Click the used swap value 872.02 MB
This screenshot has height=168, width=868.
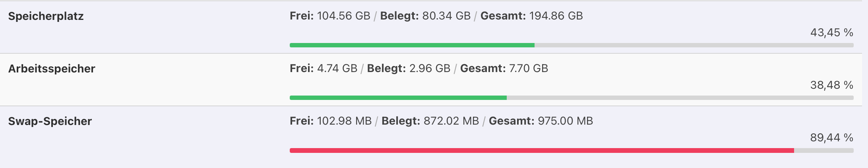point(451,121)
